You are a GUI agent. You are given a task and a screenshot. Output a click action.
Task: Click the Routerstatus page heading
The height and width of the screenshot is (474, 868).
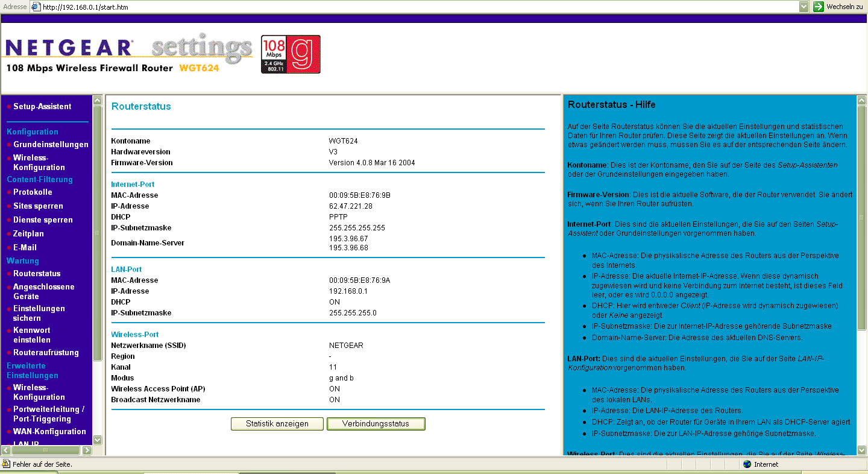pyautogui.click(x=141, y=106)
